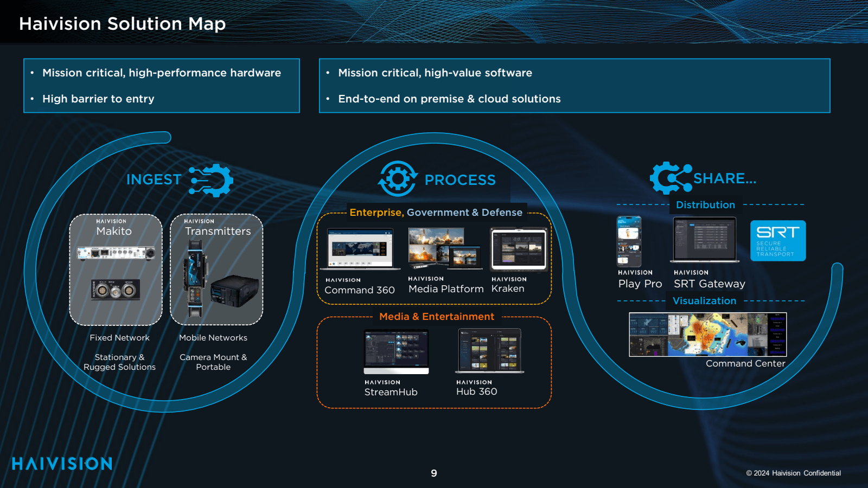This screenshot has height=488, width=868.
Task: Open the Kraken tablet screenshot
Action: click(x=519, y=249)
